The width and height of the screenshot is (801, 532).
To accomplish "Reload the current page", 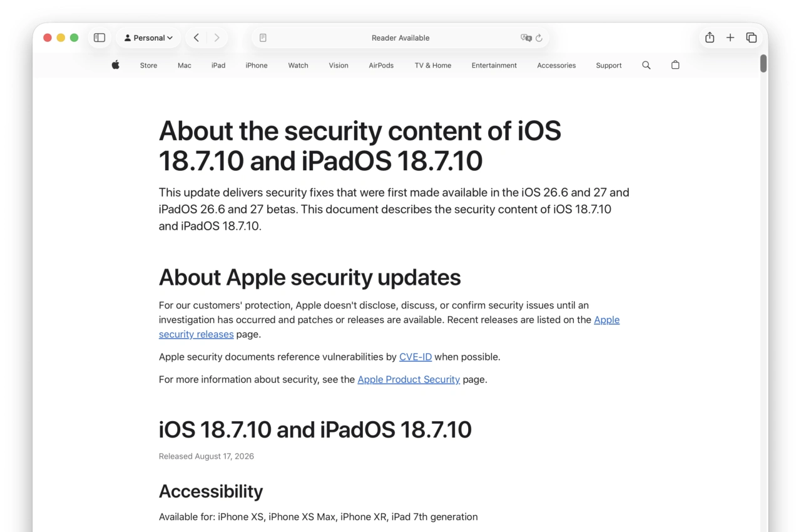I will coord(539,38).
